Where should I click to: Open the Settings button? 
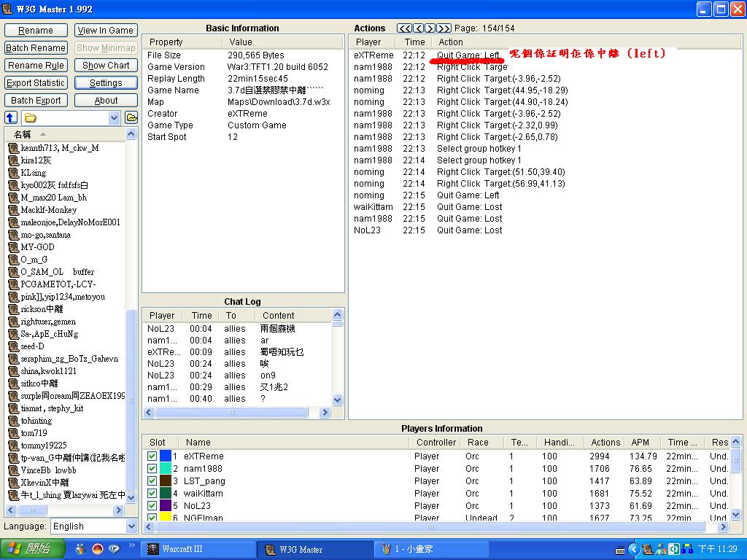click(106, 83)
